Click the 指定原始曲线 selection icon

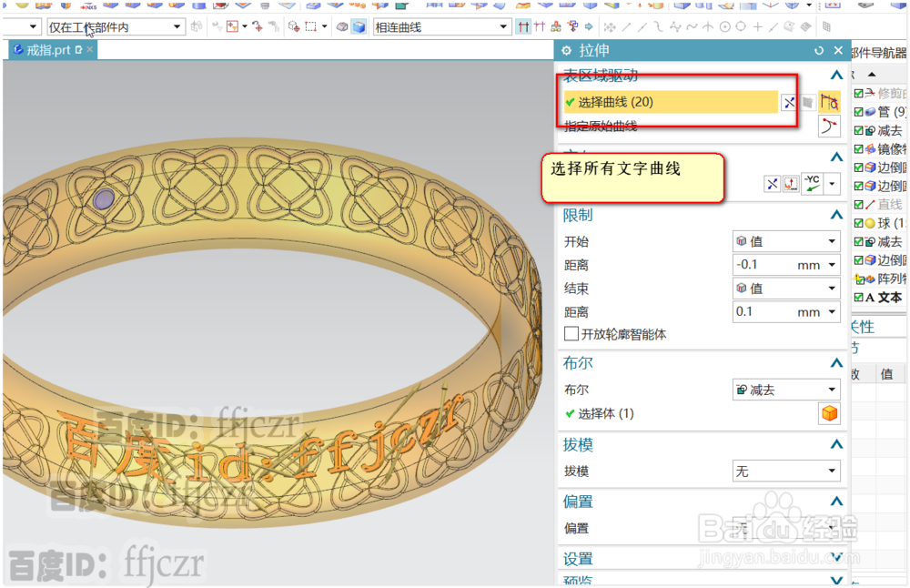click(829, 126)
